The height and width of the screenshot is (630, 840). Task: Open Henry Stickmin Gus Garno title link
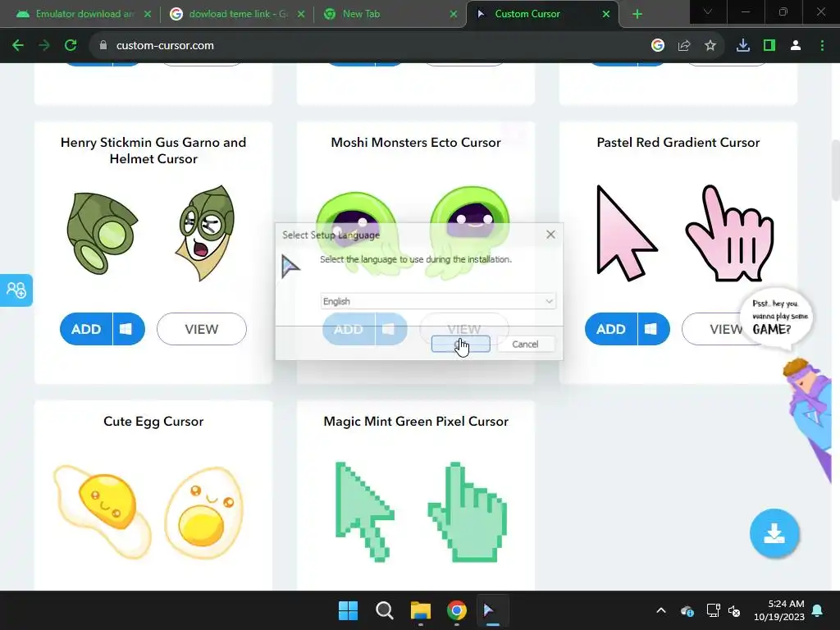coord(153,151)
